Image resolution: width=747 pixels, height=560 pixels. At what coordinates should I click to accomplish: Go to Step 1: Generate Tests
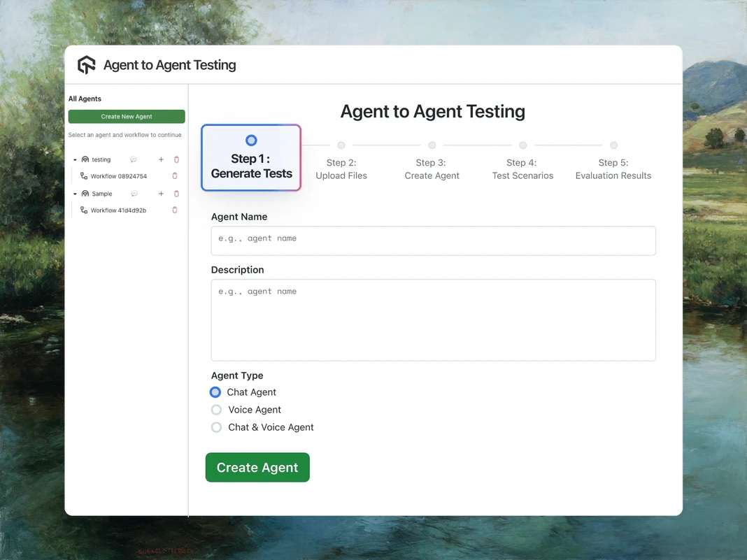(x=251, y=157)
